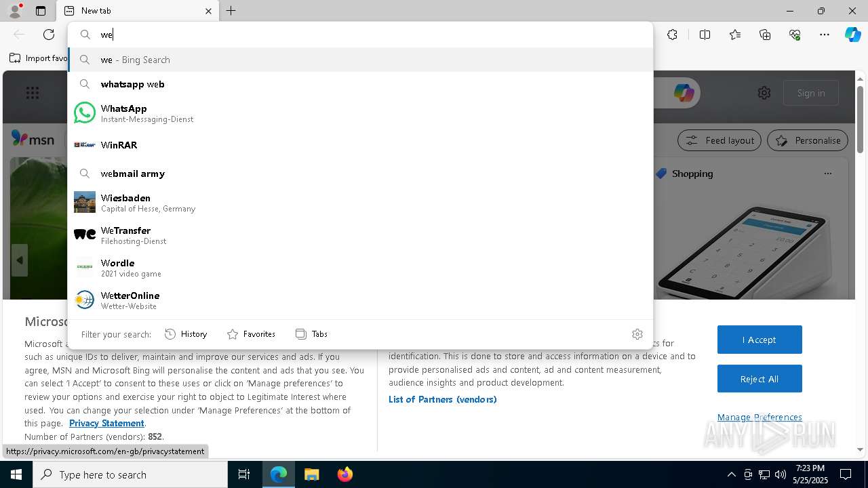Open the Extensions puzzle icon

pyautogui.click(x=672, y=35)
